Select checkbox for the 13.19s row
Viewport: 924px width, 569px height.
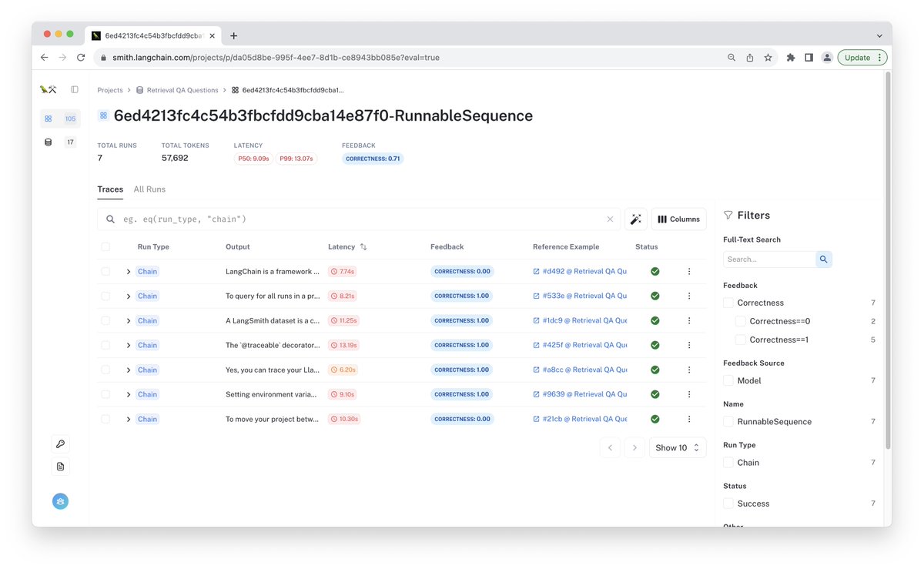click(x=105, y=346)
